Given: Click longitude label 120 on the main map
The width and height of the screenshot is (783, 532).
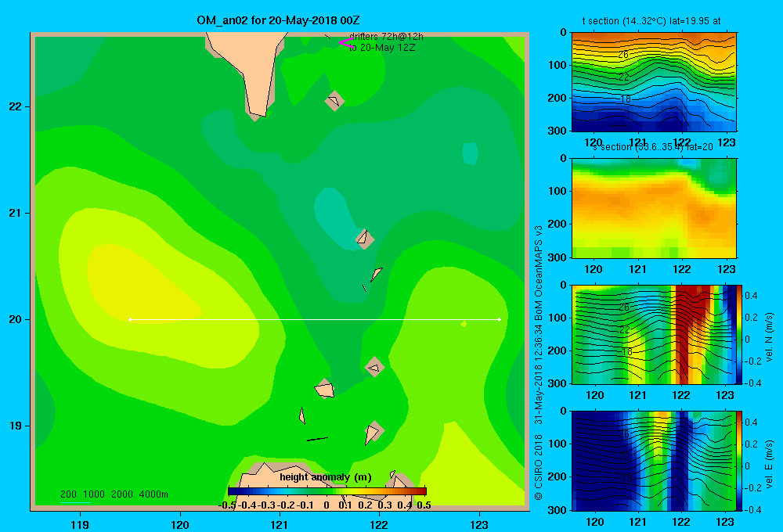Looking at the screenshot, I should (180, 524).
